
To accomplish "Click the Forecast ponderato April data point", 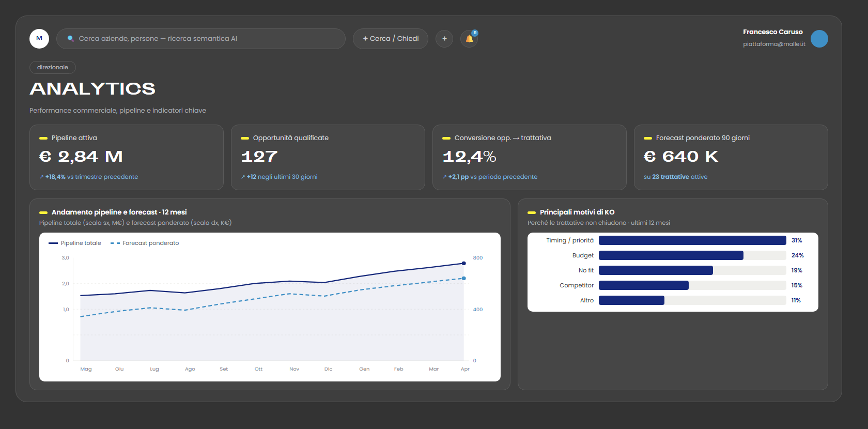I will click(x=464, y=279).
